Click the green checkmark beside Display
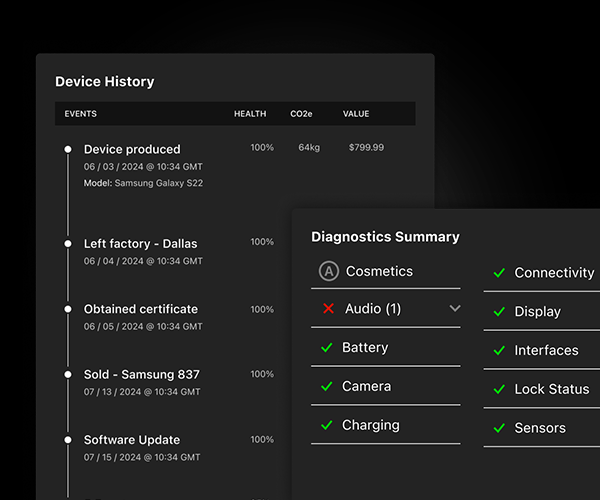 pos(499,312)
